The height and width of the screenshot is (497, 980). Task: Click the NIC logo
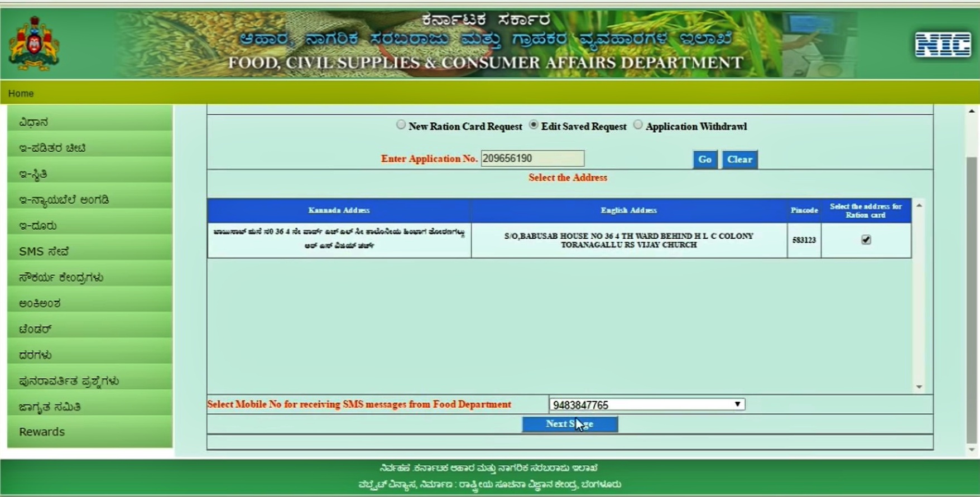click(943, 45)
